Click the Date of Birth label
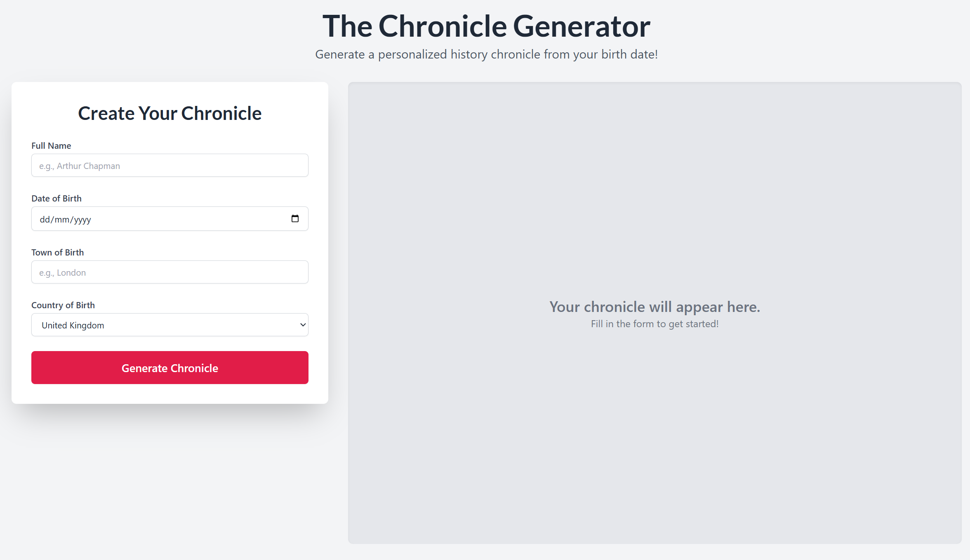970x560 pixels. pyautogui.click(x=57, y=198)
